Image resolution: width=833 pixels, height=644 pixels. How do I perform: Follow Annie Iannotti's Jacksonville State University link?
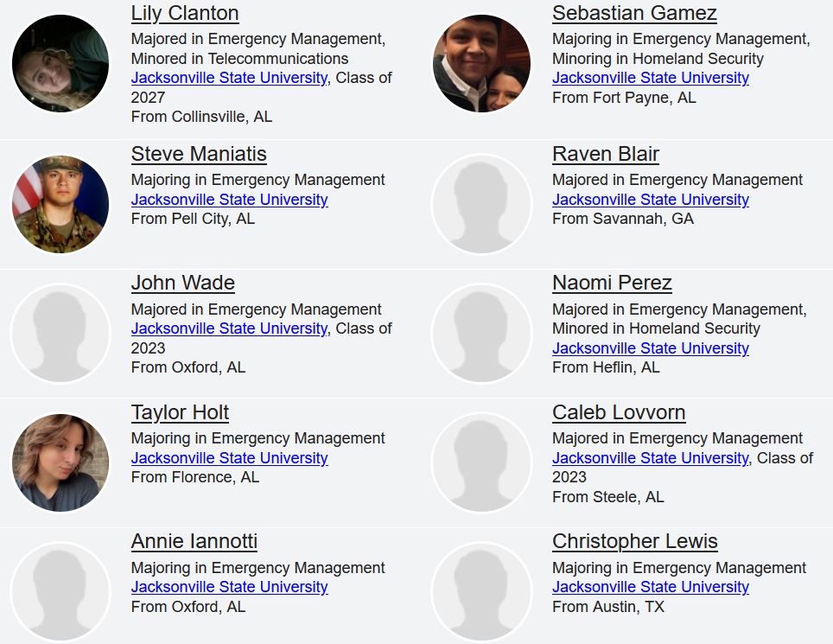(x=229, y=587)
